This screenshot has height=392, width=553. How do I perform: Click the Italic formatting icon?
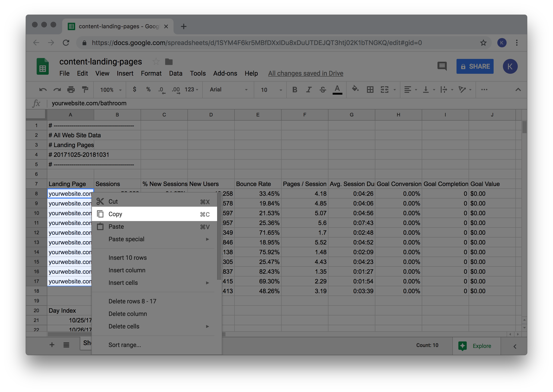point(309,90)
